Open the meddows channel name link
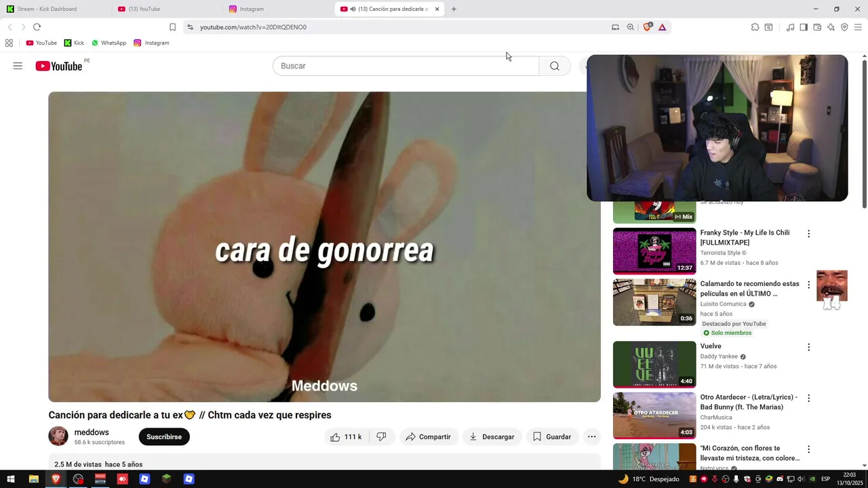Image resolution: width=868 pixels, height=488 pixels. pyautogui.click(x=92, y=432)
